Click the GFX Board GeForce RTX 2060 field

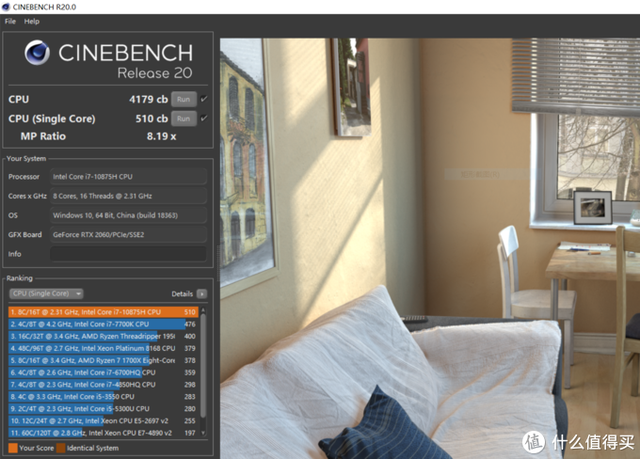coord(128,235)
